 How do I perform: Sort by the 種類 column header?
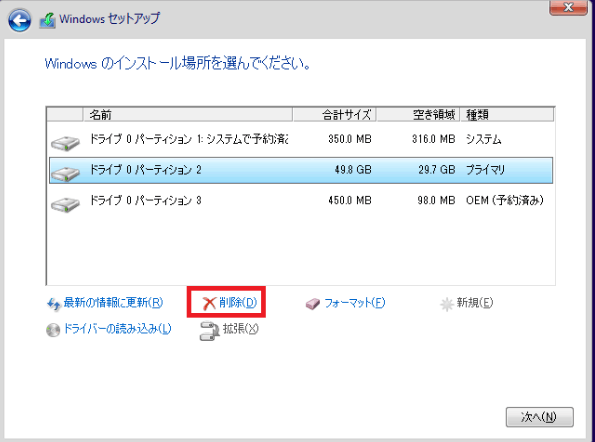[507, 115]
